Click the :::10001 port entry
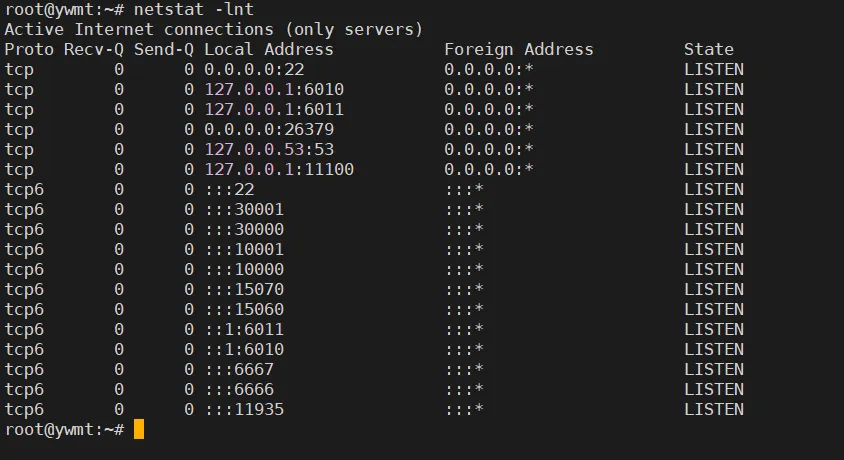844x460 pixels. pyautogui.click(x=244, y=250)
